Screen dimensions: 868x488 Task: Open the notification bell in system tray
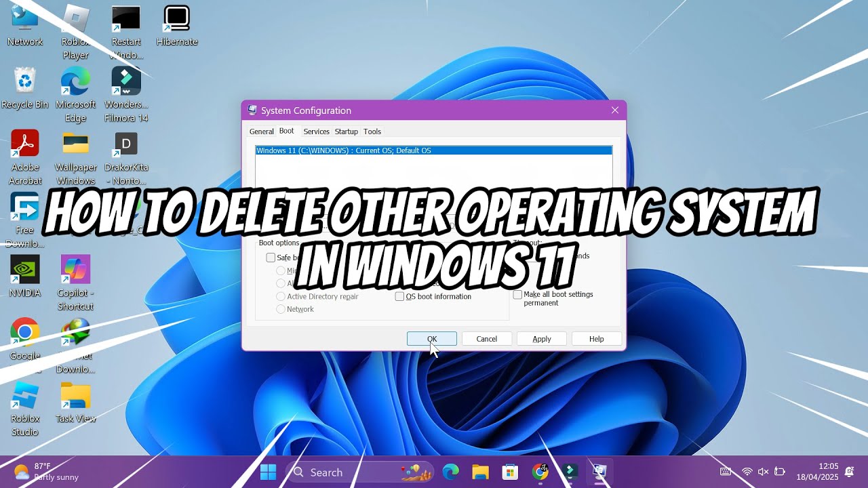coord(850,472)
